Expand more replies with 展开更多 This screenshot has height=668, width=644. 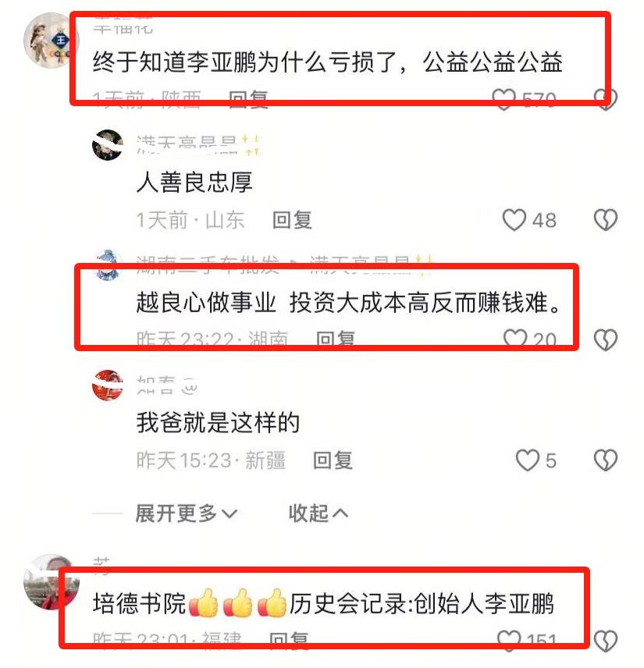click(186, 513)
